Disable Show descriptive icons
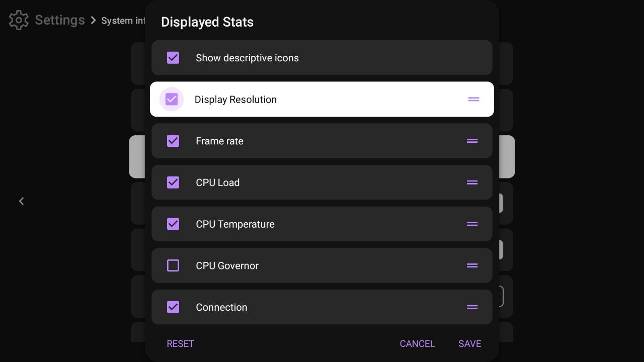644x362 pixels. coord(173,57)
